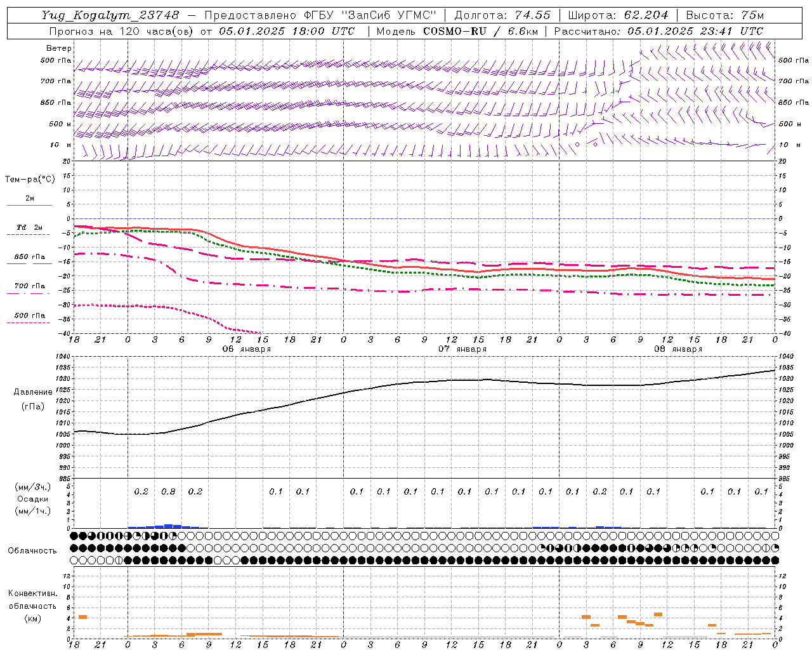Click the Облачность panel label
812x650 pixels.
click(x=32, y=551)
